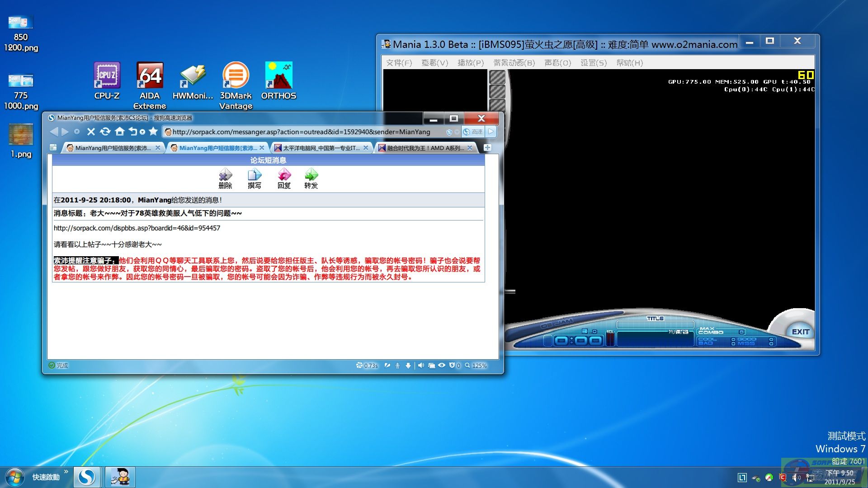Click the browser address bar URL field
This screenshot has width=868, height=488.
[301, 132]
